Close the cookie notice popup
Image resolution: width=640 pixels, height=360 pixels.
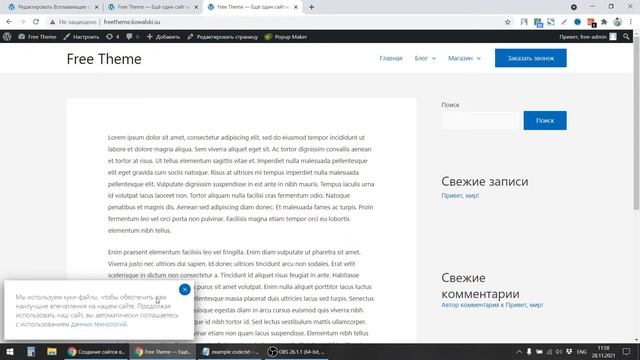click(x=184, y=289)
